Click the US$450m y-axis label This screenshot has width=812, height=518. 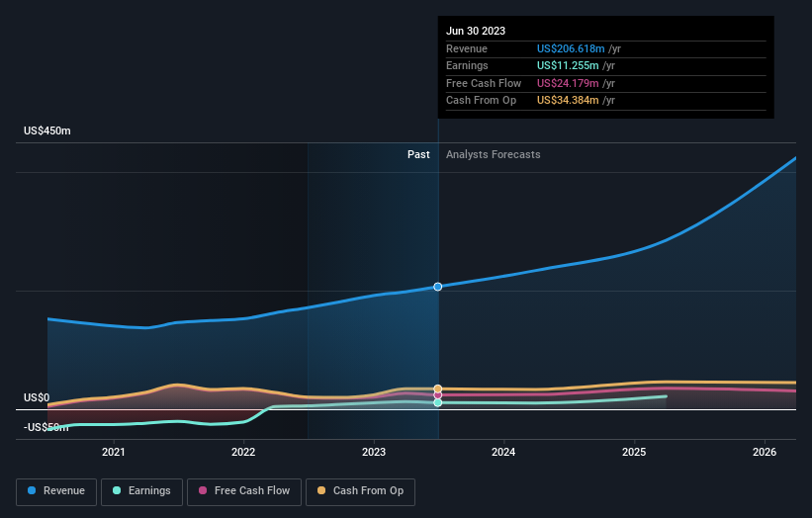point(47,130)
